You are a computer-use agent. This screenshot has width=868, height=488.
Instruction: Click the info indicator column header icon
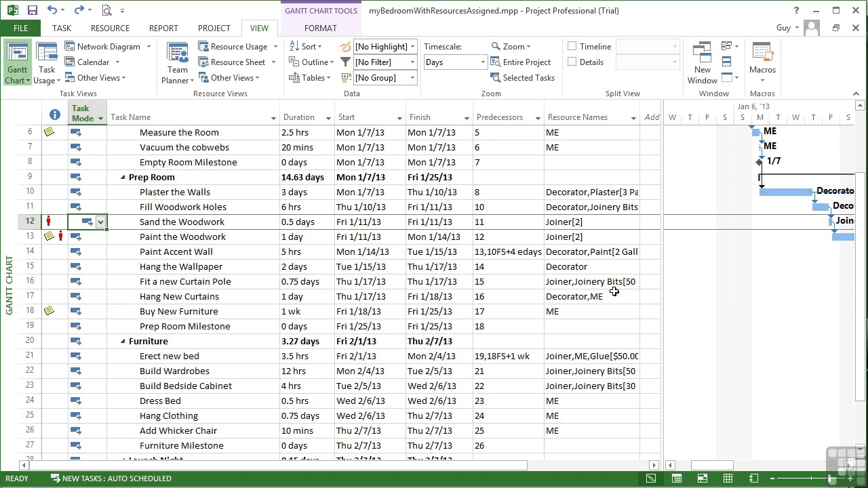(55, 115)
